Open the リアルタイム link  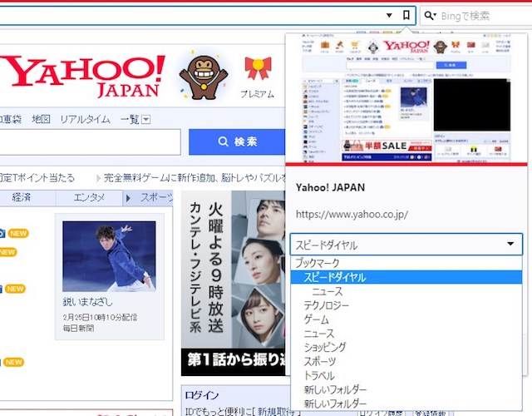[x=85, y=119]
